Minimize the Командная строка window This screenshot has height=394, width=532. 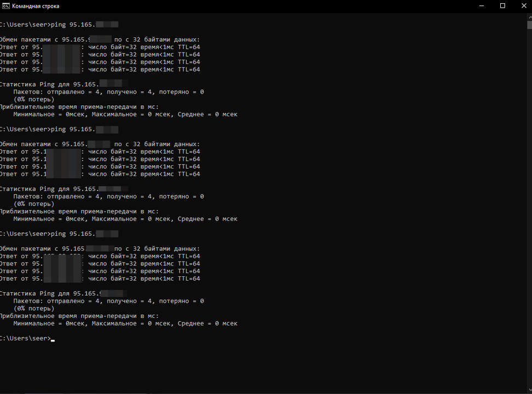coord(482,6)
